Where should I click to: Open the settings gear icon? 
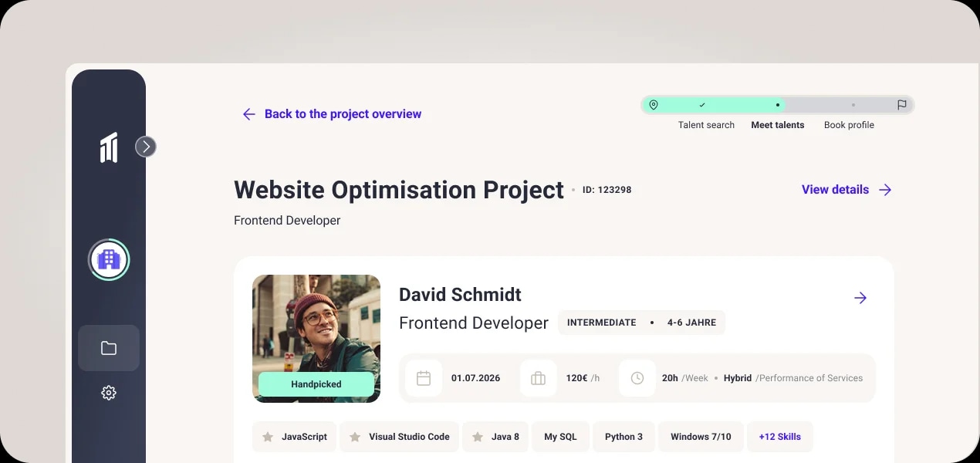click(x=108, y=393)
